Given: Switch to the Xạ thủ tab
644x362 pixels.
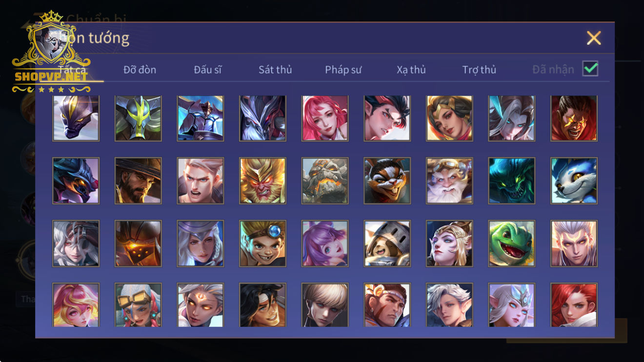Looking at the screenshot, I should click(x=411, y=70).
